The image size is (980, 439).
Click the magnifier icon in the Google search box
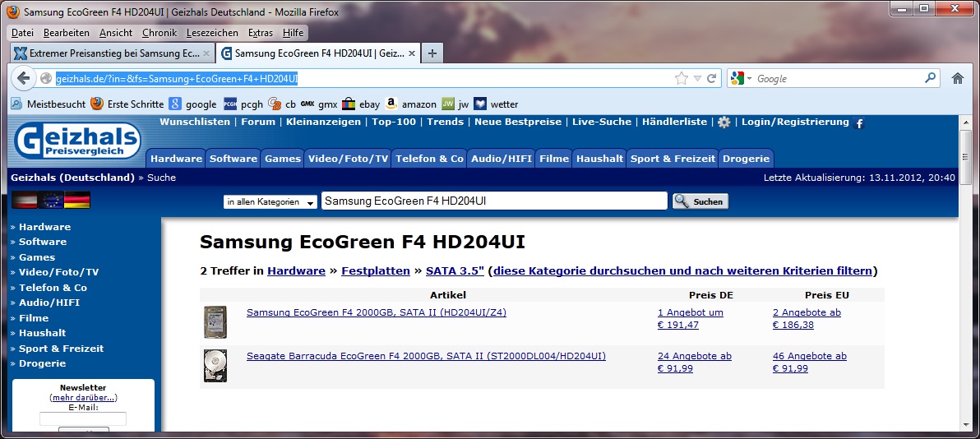[x=930, y=77]
